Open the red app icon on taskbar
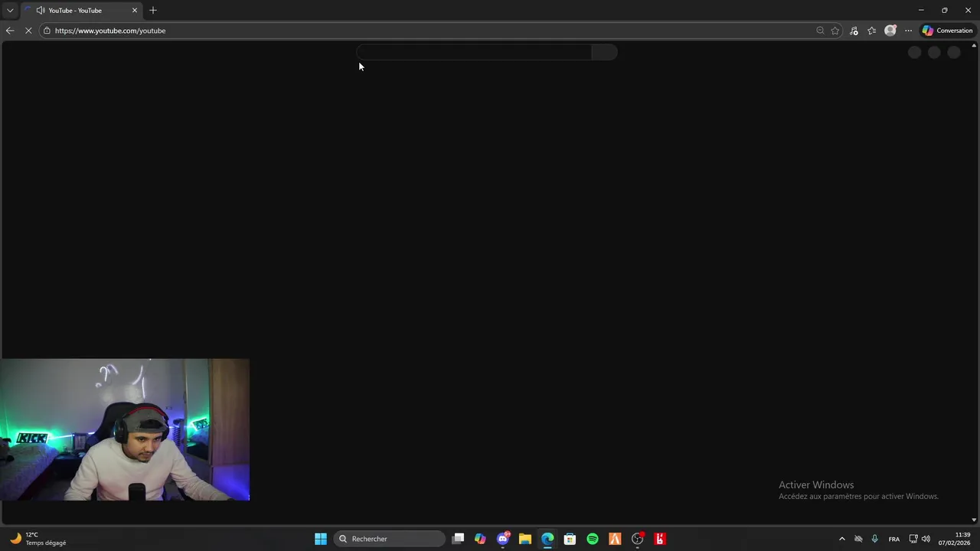980x551 pixels. [660, 539]
